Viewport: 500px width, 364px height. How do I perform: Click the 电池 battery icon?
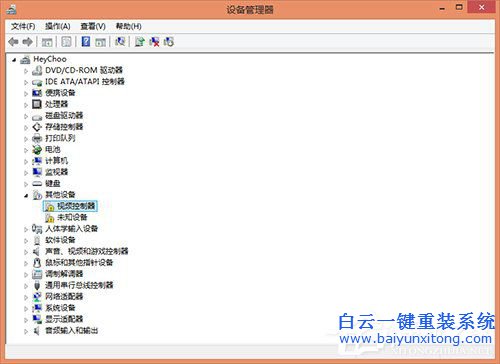(x=37, y=150)
